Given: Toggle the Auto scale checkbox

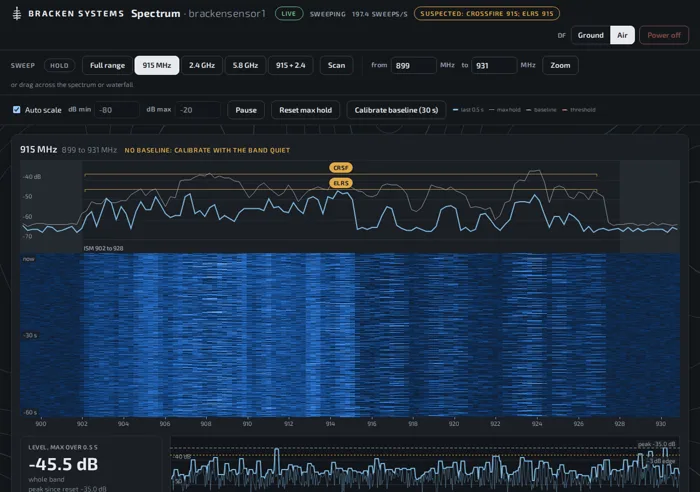Looking at the screenshot, I should pyautogui.click(x=17, y=110).
